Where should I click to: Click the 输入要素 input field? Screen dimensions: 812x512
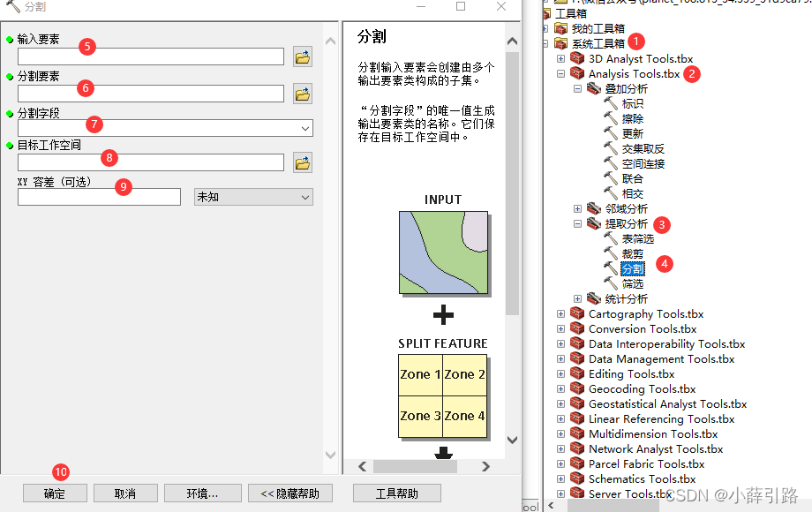pos(151,56)
